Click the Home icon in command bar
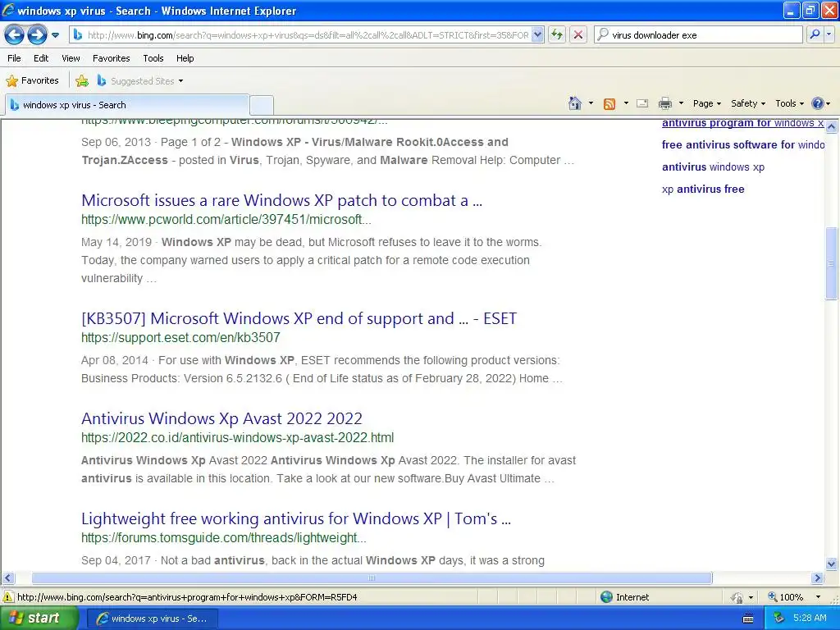 coord(575,103)
